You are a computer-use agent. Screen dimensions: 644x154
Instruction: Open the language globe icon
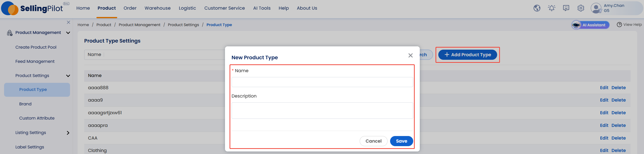537,8
